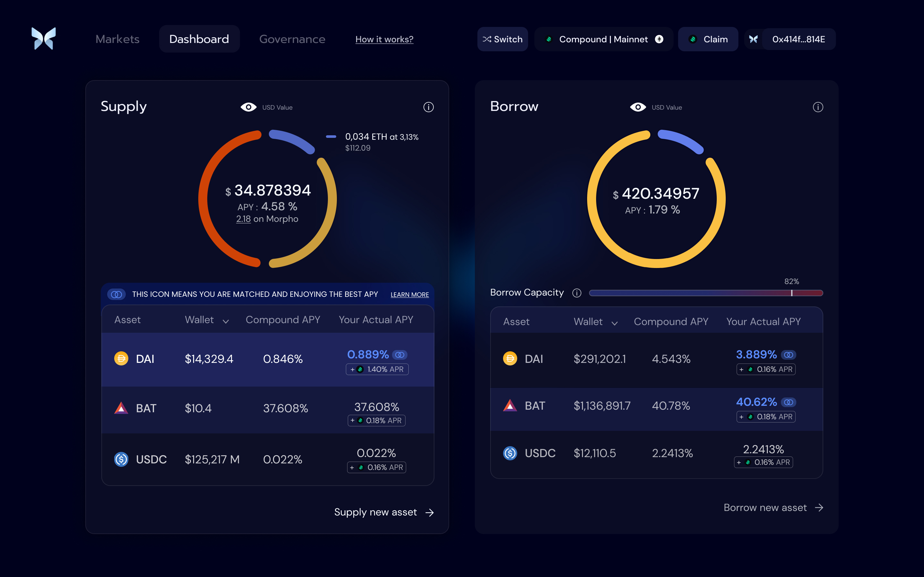Toggle the Supply USD Value eye icon

click(x=249, y=107)
